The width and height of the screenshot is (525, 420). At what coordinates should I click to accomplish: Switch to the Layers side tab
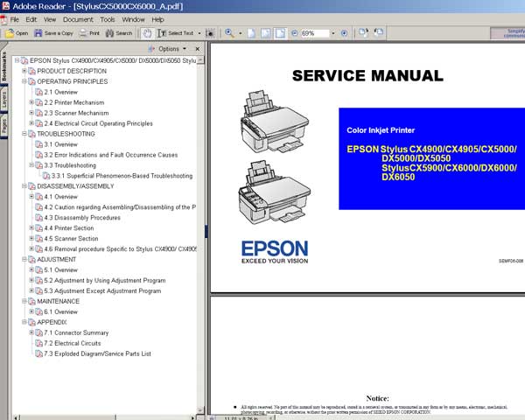tap(4, 100)
